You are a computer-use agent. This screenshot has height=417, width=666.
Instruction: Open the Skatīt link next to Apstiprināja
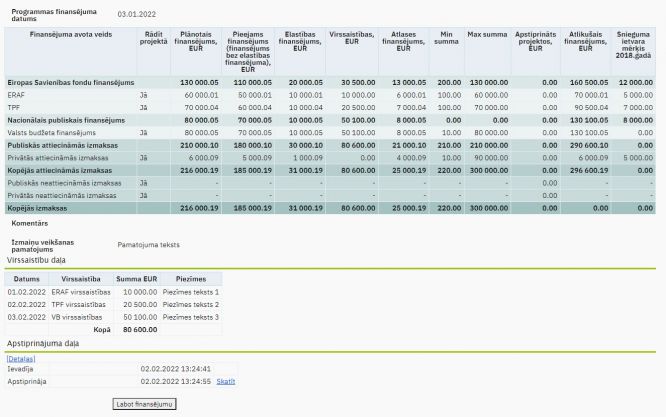click(x=226, y=381)
